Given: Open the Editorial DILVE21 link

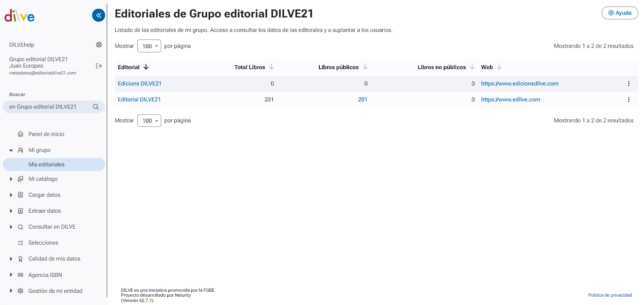Looking at the screenshot, I should point(139,100).
